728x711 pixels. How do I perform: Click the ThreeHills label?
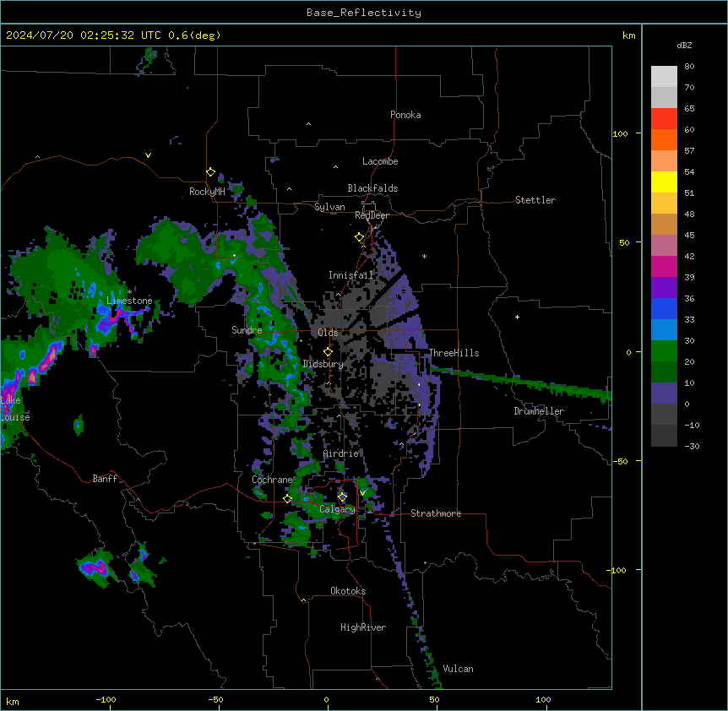(x=454, y=353)
